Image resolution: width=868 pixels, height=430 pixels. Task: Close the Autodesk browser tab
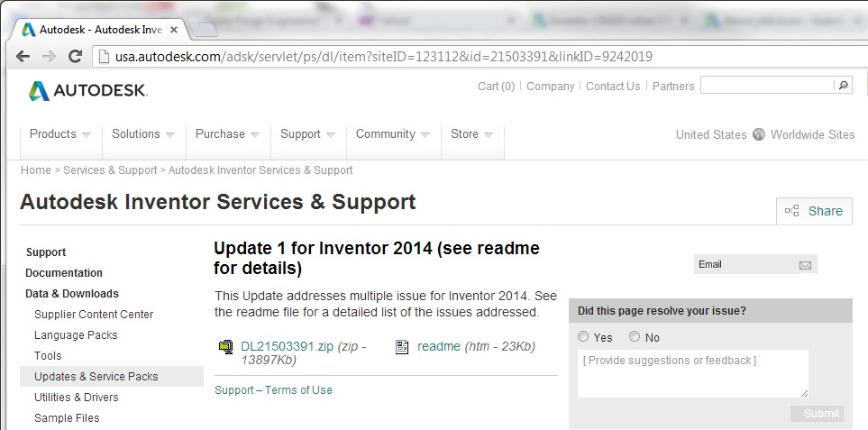tap(174, 30)
